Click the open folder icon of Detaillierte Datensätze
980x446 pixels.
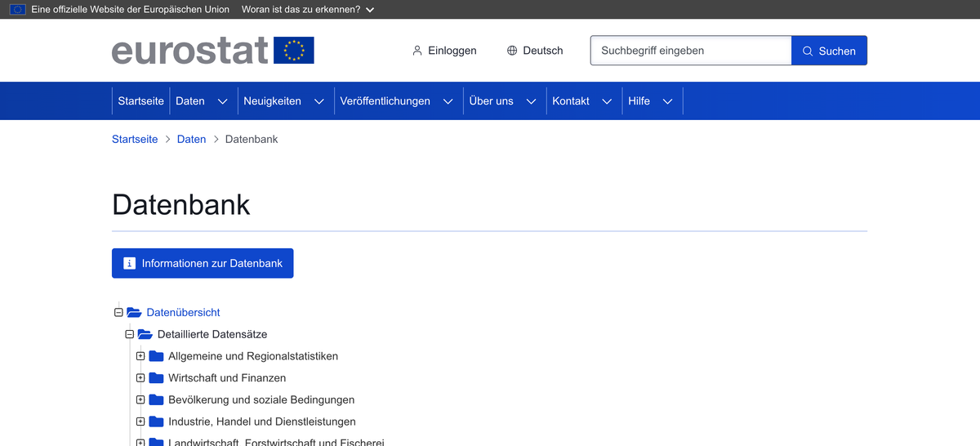pos(145,334)
